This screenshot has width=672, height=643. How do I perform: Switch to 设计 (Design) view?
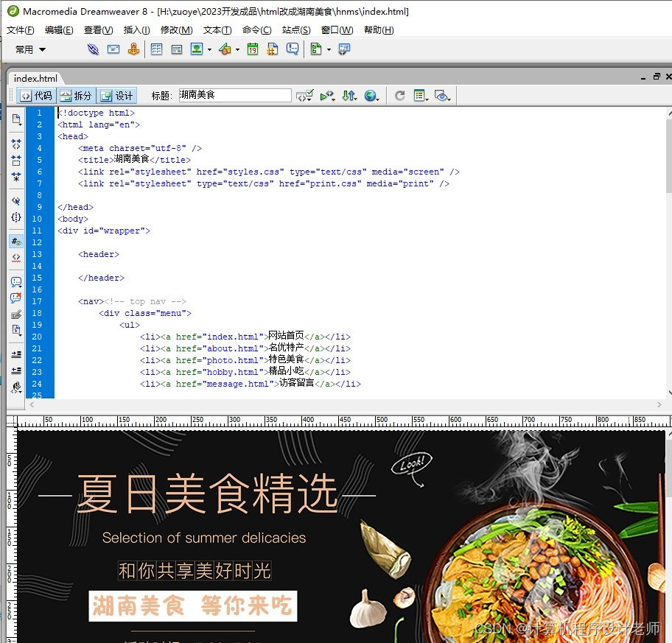point(117,96)
